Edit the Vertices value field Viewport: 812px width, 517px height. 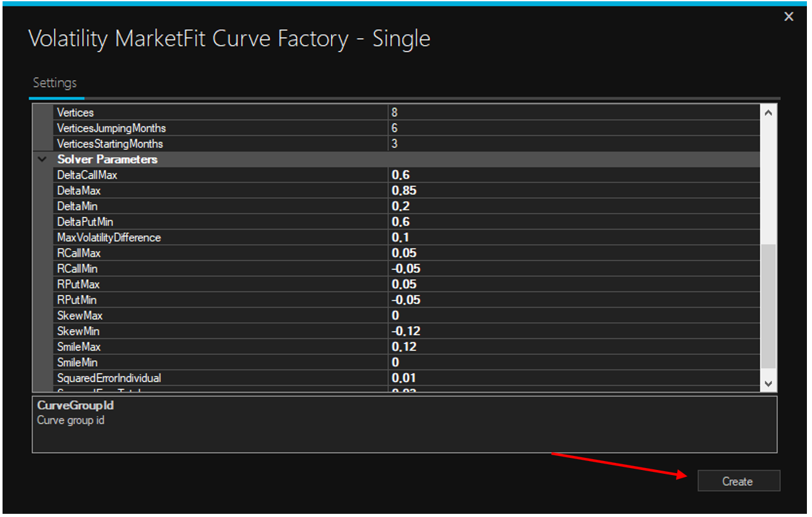(x=572, y=113)
